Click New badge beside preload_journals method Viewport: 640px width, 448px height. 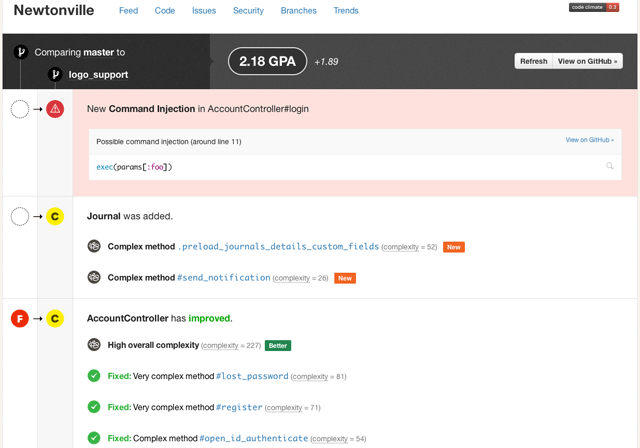point(453,247)
